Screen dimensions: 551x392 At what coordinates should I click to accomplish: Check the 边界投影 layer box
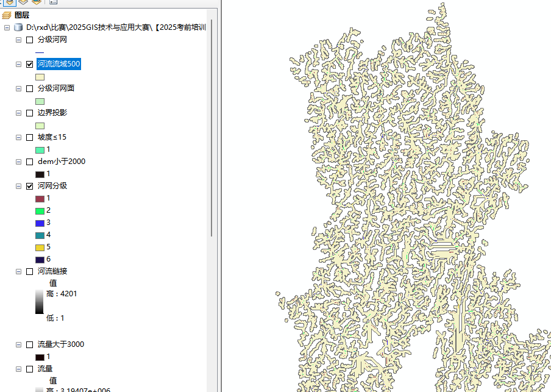click(29, 113)
